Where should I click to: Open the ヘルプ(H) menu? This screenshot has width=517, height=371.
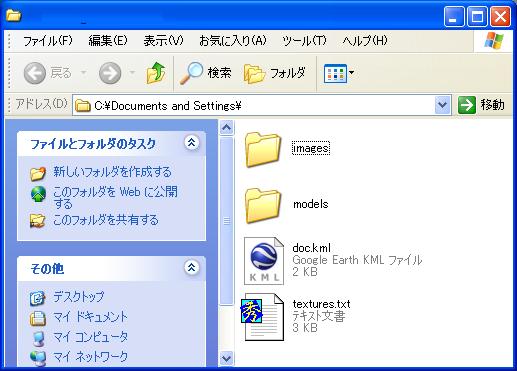(x=365, y=41)
